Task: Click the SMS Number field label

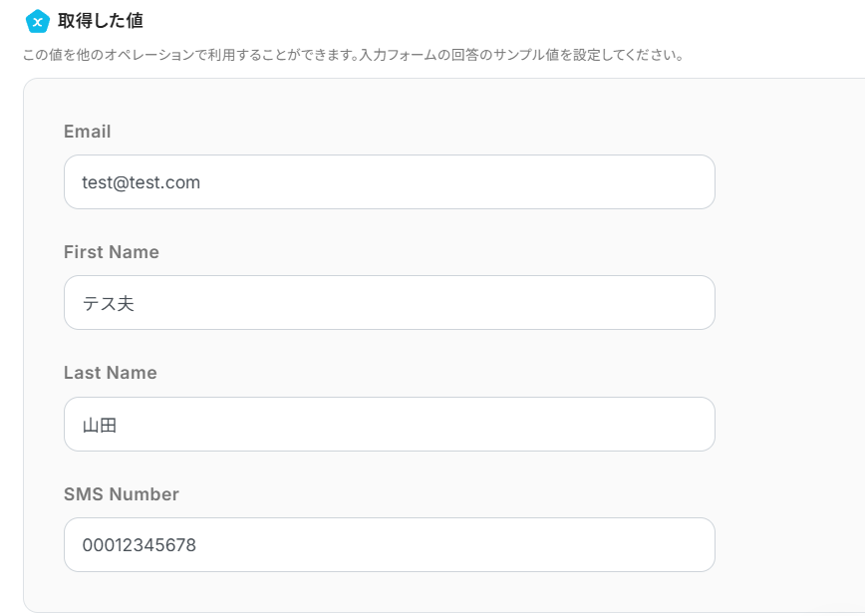Action: 121,494
